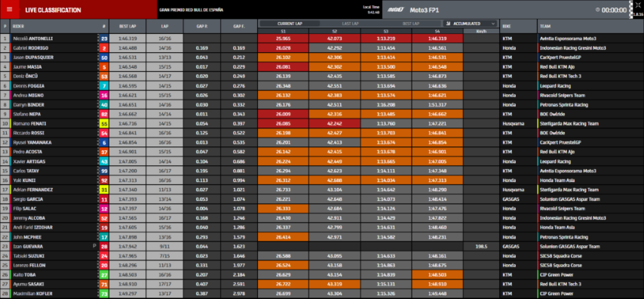This screenshot has height=299, width=644.
Task: Click Binder's S4 time 1:51.317
Action: pos(437,104)
